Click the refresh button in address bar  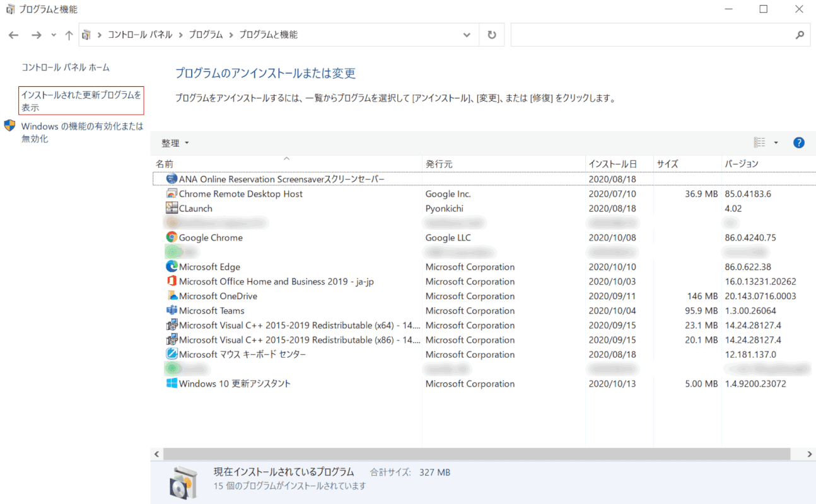click(x=492, y=35)
